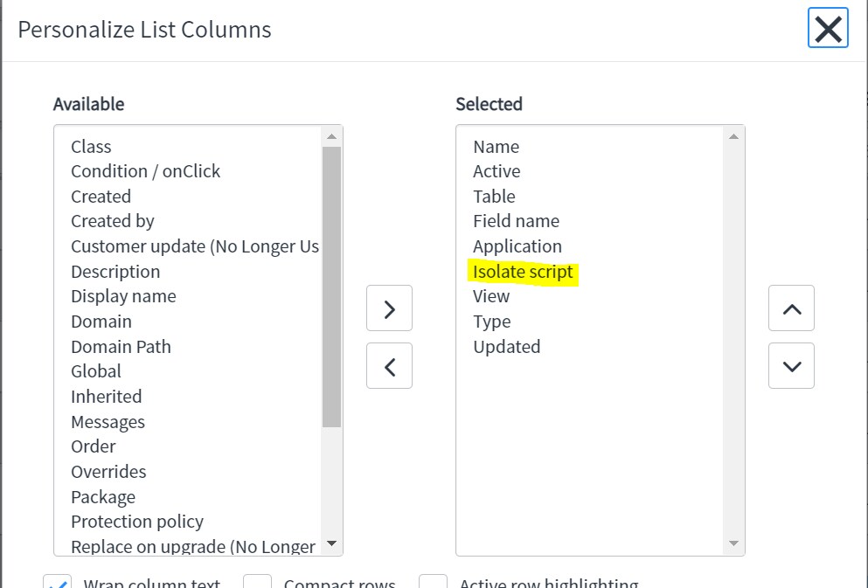Click the remove-from-selected left arrow button
Screen dimensions: 868x588
pos(389,365)
